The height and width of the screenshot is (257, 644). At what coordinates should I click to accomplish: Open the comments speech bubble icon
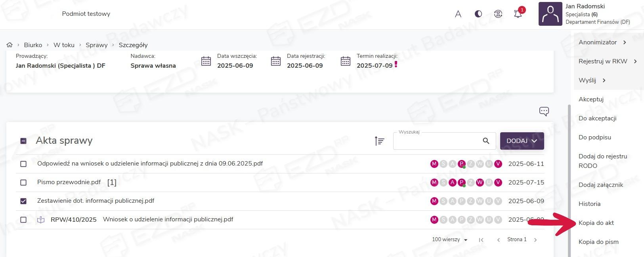pos(544,111)
